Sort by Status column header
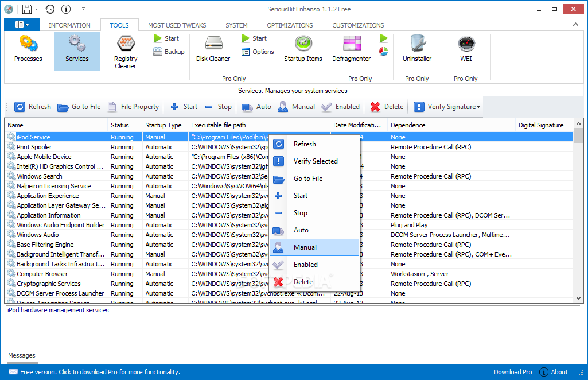 click(x=125, y=125)
